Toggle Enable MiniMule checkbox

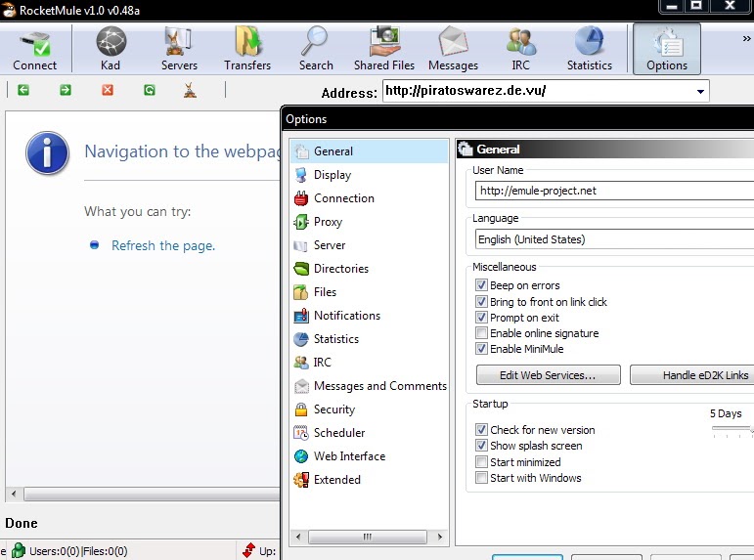coord(481,349)
